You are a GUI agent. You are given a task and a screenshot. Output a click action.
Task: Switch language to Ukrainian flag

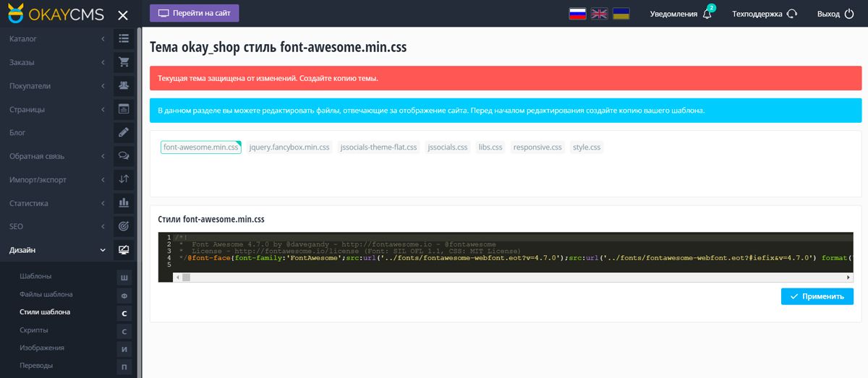[621, 14]
